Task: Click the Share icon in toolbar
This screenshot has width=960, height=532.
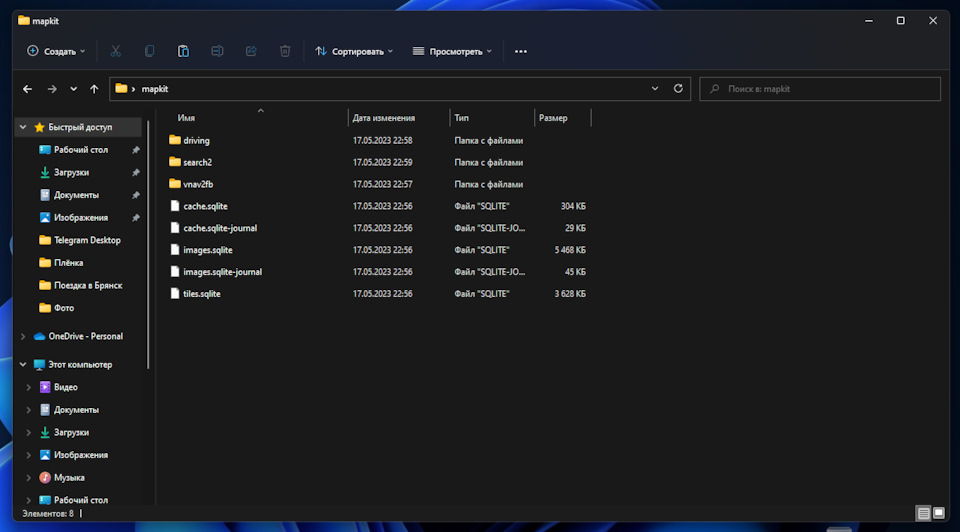Action: click(251, 51)
